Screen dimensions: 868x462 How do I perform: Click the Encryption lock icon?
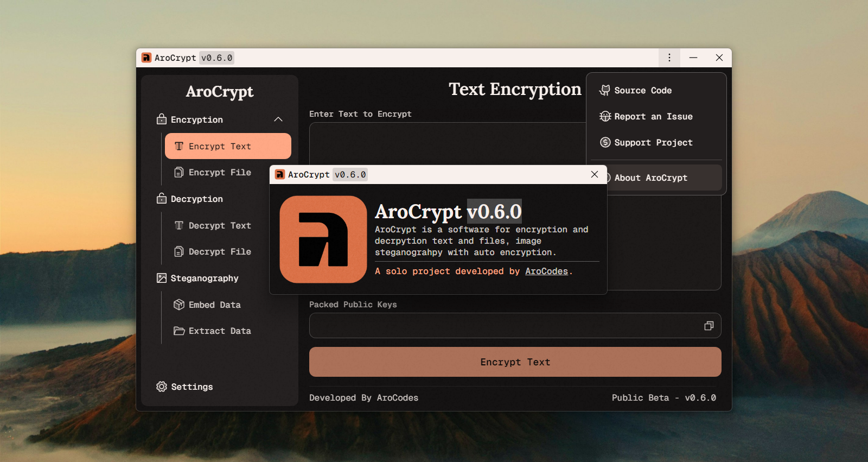click(162, 119)
